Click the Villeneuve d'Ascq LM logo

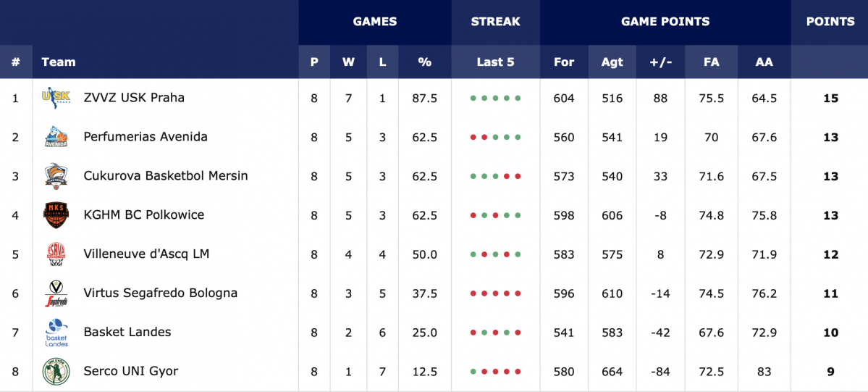tap(56, 254)
